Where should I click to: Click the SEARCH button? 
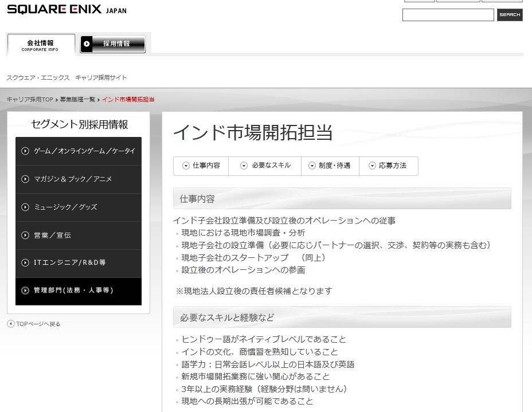[x=510, y=15]
